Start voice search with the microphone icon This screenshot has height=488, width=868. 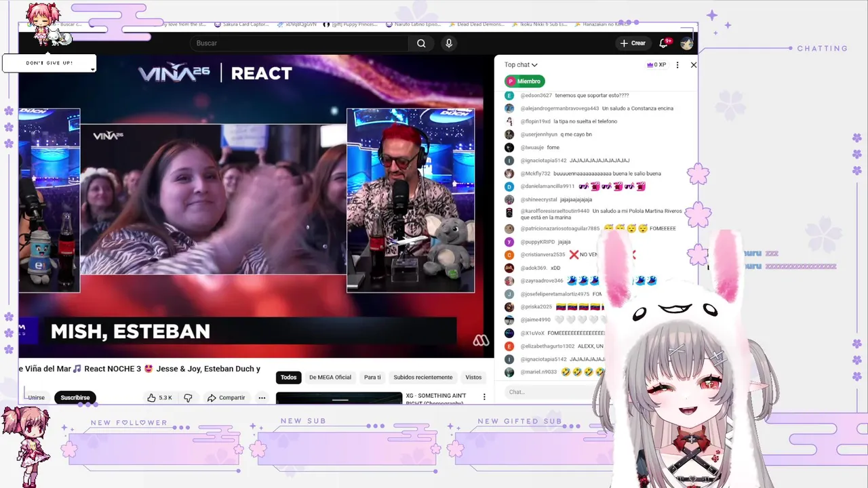pos(448,43)
